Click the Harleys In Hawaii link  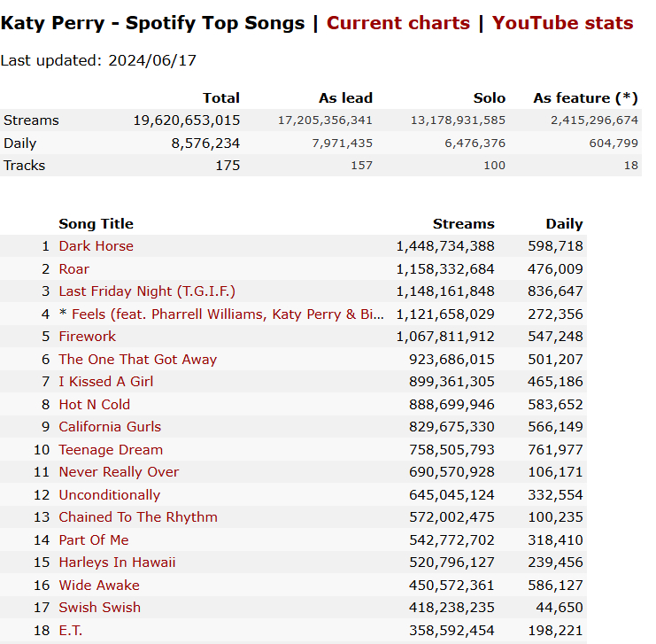[x=117, y=563]
